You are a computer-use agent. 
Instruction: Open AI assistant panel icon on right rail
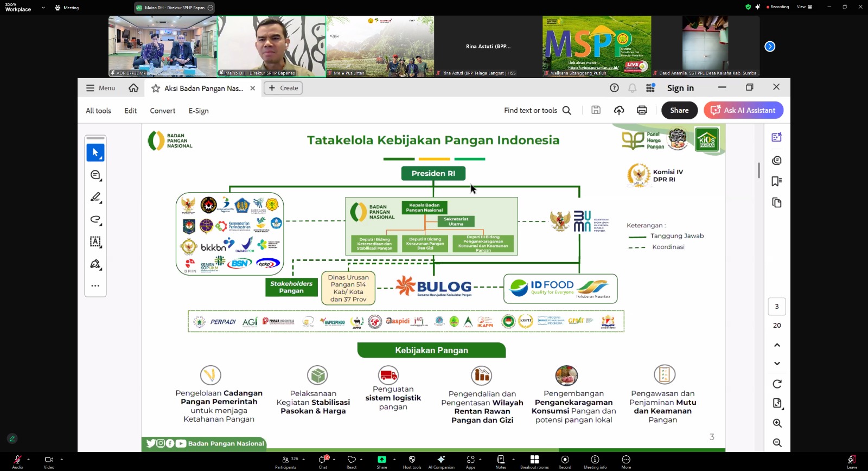[777, 137]
